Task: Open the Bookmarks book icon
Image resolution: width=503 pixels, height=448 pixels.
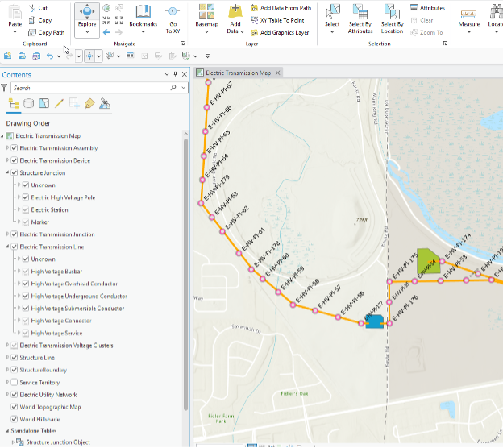Action: pos(143,12)
